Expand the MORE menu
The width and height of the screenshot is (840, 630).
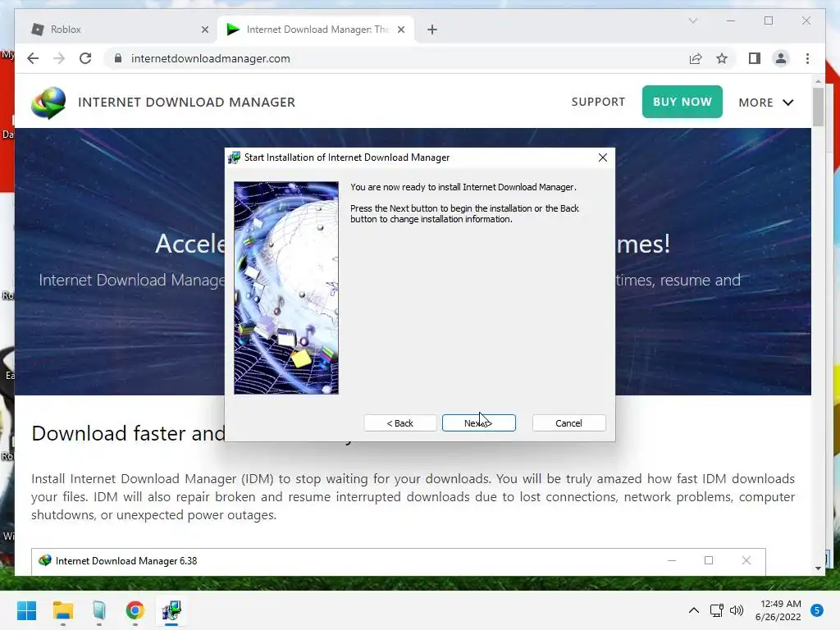click(766, 103)
